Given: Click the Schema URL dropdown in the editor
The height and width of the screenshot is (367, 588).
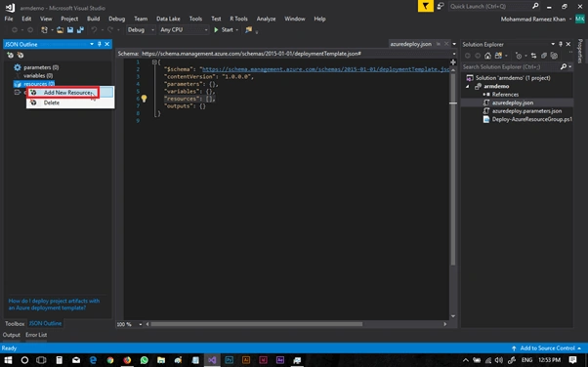Looking at the screenshot, I should point(454,54).
